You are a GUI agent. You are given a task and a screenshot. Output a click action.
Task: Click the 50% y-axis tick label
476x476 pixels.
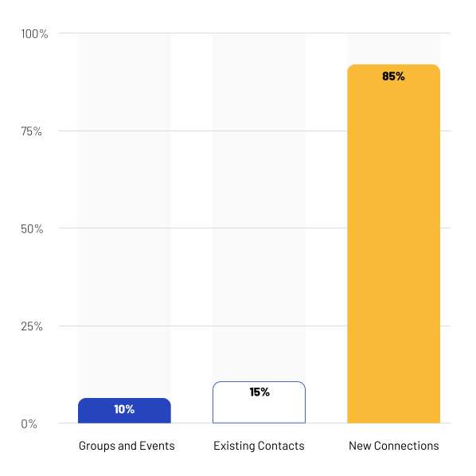[x=32, y=228]
